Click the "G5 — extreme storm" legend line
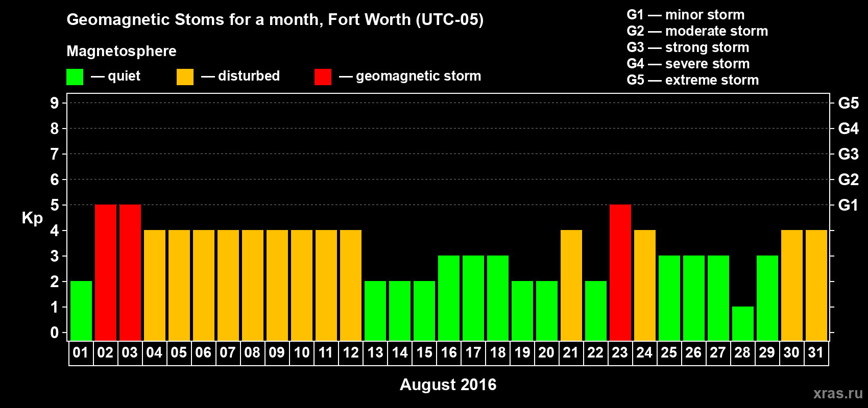 (x=692, y=80)
